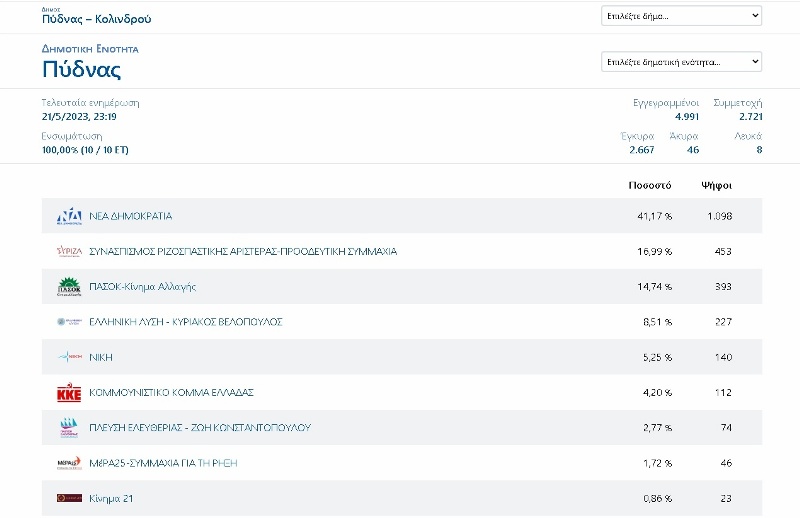
Task: Click the Συμμετοχή label
Action: coord(738,103)
